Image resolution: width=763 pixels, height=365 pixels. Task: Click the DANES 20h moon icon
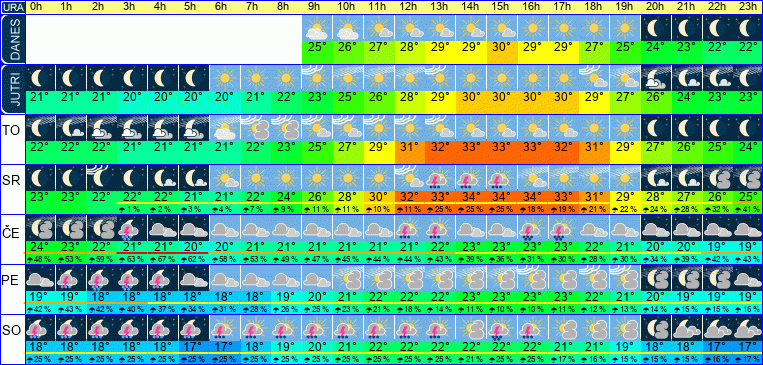[656, 28]
